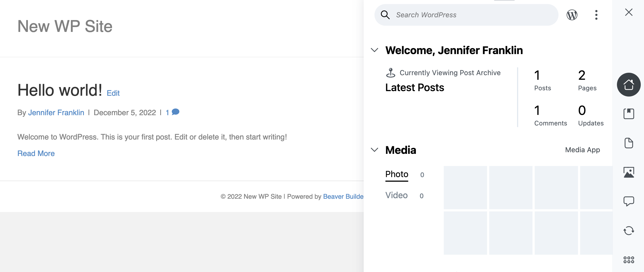Image resolution: width=644 pixels, height=272 pixels.
Task: Click the Updates count stat
Action: point(591,115)
